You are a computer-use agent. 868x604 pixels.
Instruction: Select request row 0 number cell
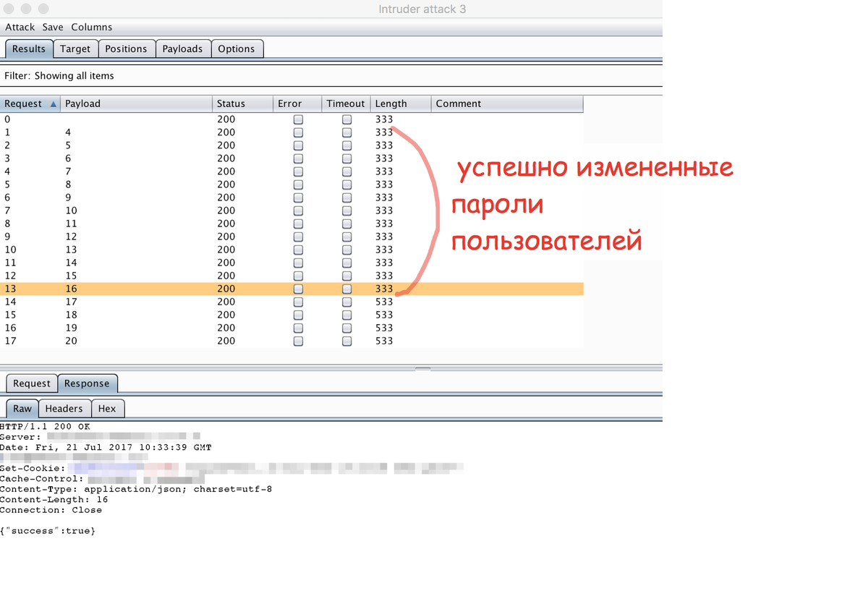coord(7,119)
